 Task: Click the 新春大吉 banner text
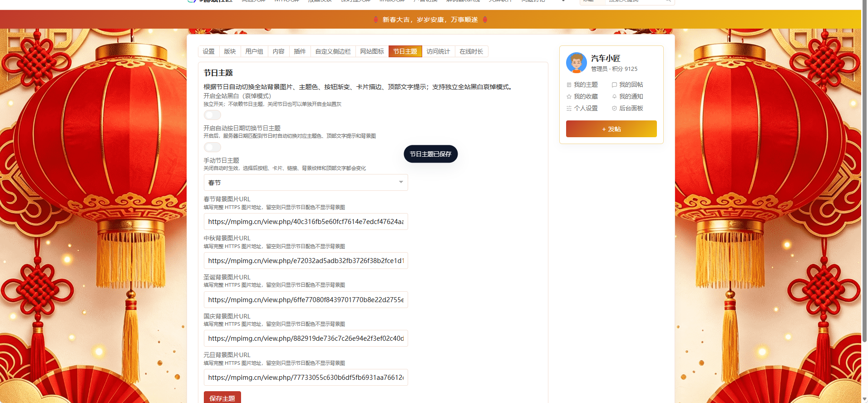[x=430, y=20]
